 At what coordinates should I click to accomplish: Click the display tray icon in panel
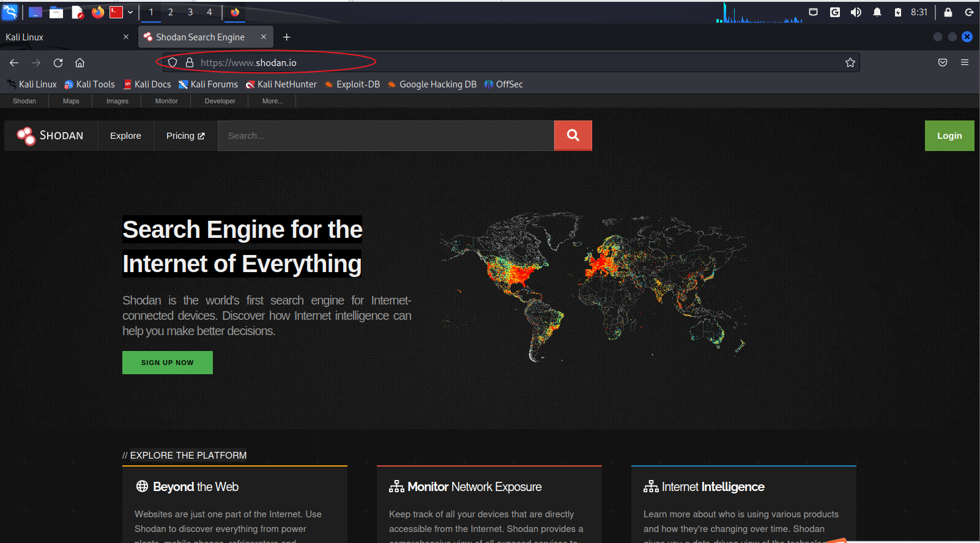pyautogui.click(x=814, y=12)
